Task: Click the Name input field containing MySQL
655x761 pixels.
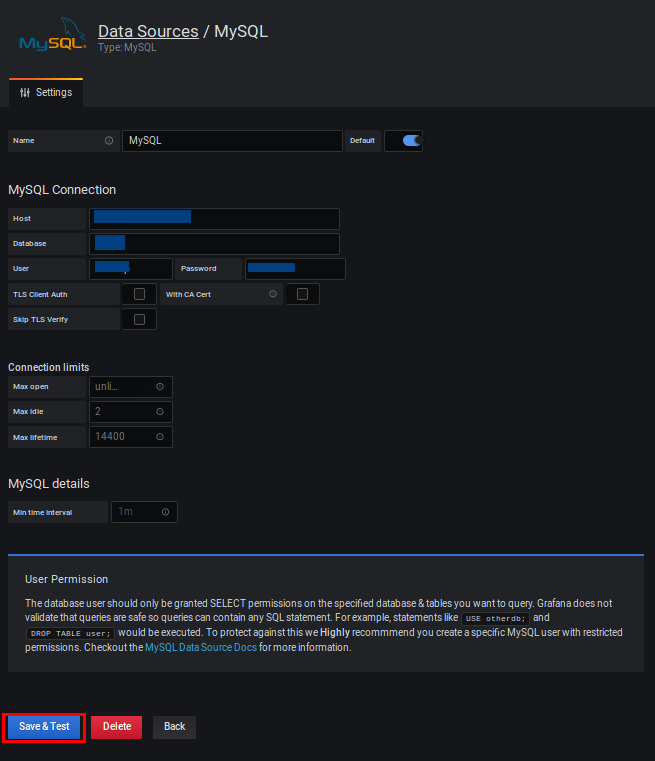Action: (232, 141)
